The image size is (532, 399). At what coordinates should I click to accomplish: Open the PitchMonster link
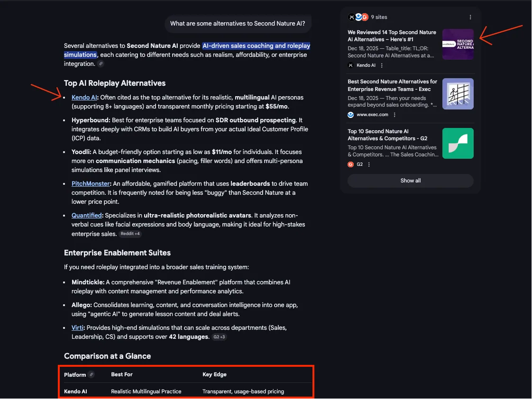point(91,184)
